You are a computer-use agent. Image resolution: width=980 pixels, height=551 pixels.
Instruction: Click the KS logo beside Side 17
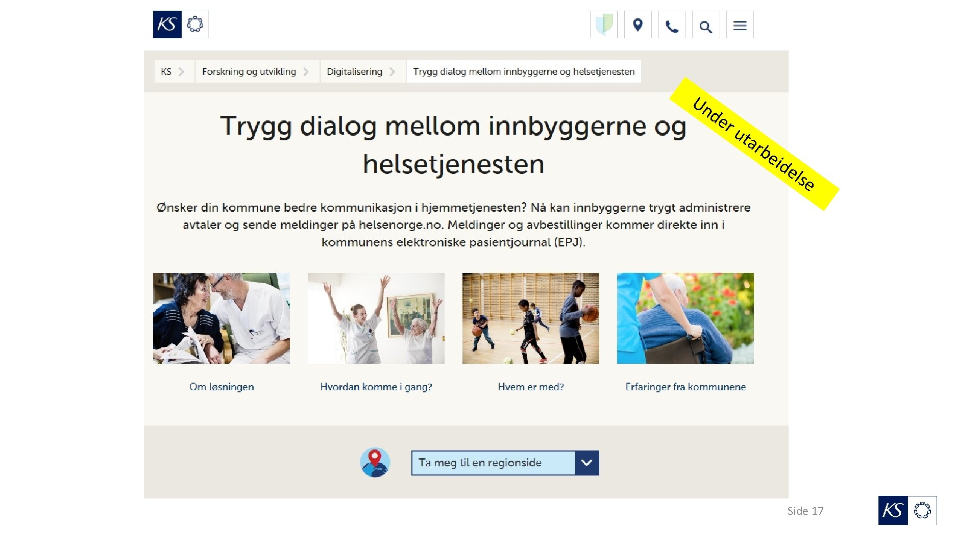click(908, 510)
